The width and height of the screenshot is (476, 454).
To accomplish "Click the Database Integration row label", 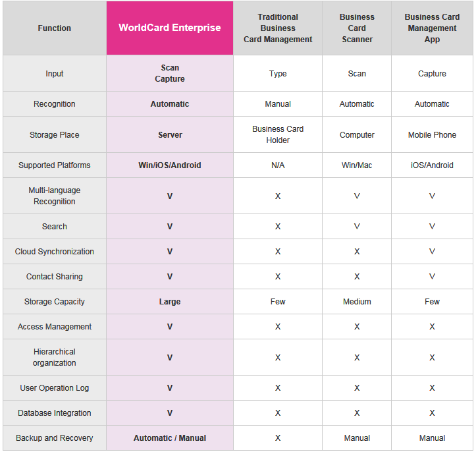I will [x=55, y=413].
